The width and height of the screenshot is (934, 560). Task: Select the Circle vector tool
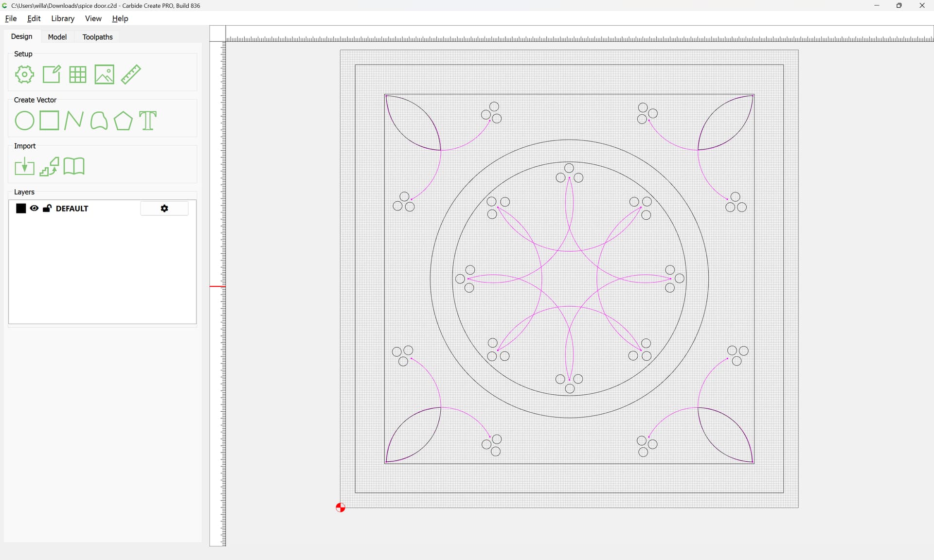point(24,121)
